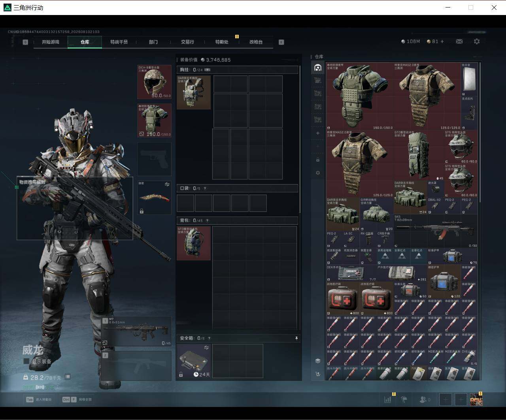Click the Ctrl F 转移全部 button

click(x=77, y=399)
